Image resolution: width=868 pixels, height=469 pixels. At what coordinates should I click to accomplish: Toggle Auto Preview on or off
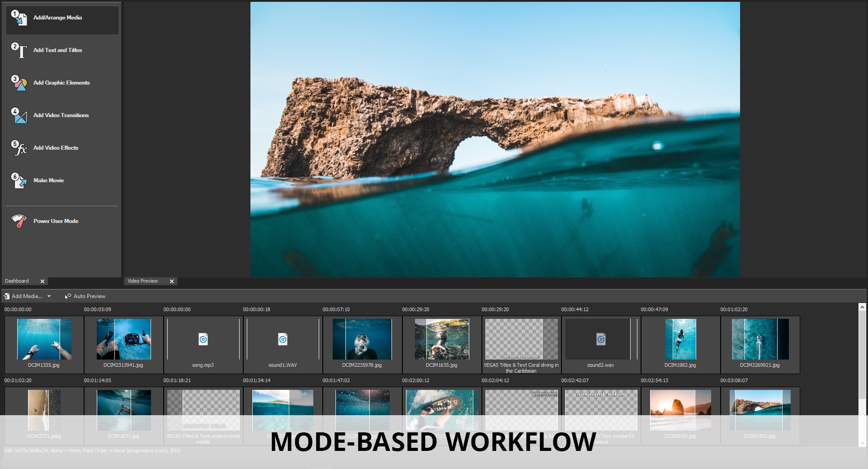click(x=85, y=296)
